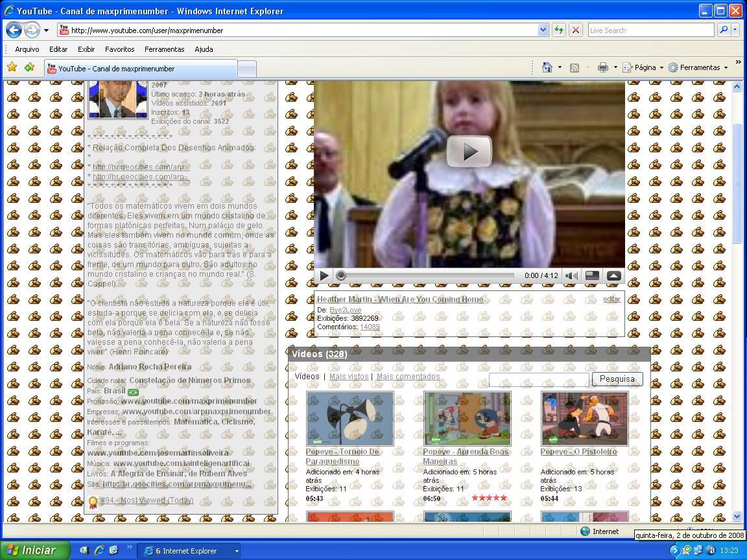Open a new blank tab
Screen dimensions: 747x560
[247, 69]
